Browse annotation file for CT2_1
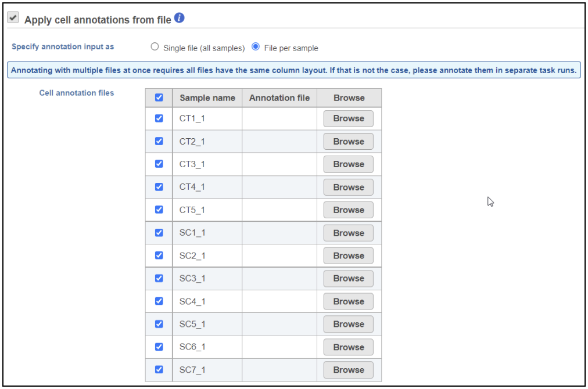The image size is (588, 389). (349, 142)
